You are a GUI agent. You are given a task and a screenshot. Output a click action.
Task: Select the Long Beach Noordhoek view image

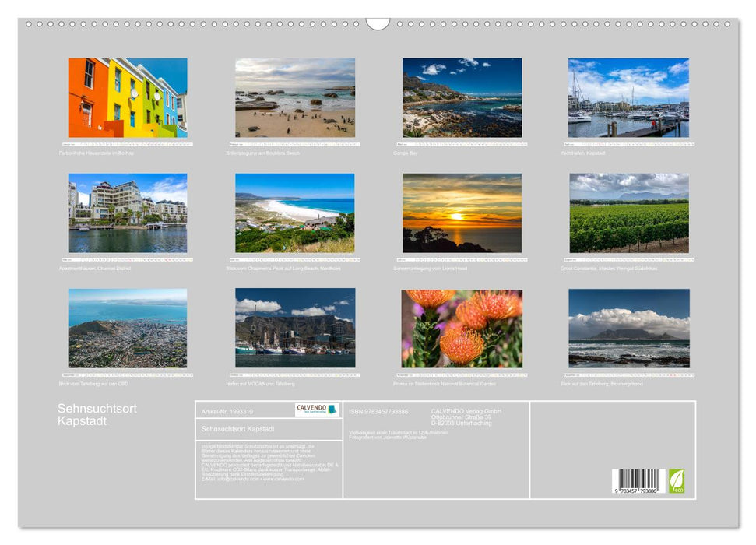(x=295, y=213)
